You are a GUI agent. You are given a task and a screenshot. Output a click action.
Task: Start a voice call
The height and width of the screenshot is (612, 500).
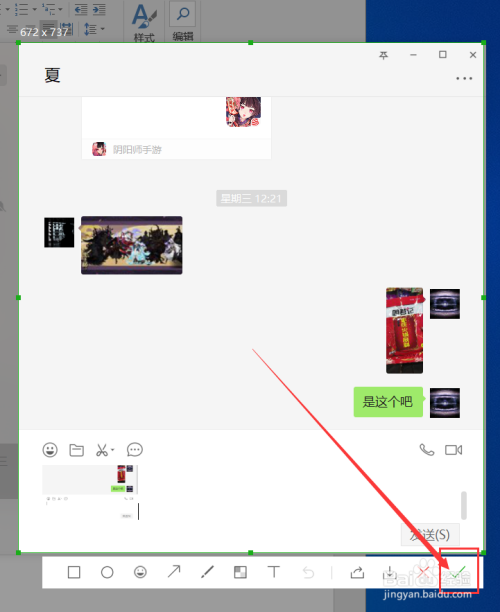pyautogui.click(x=427, y=450)
